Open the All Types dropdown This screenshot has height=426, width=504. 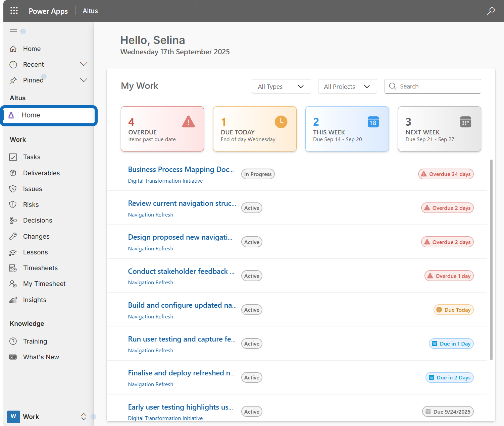pyautogui.click(x=281, y=86)
